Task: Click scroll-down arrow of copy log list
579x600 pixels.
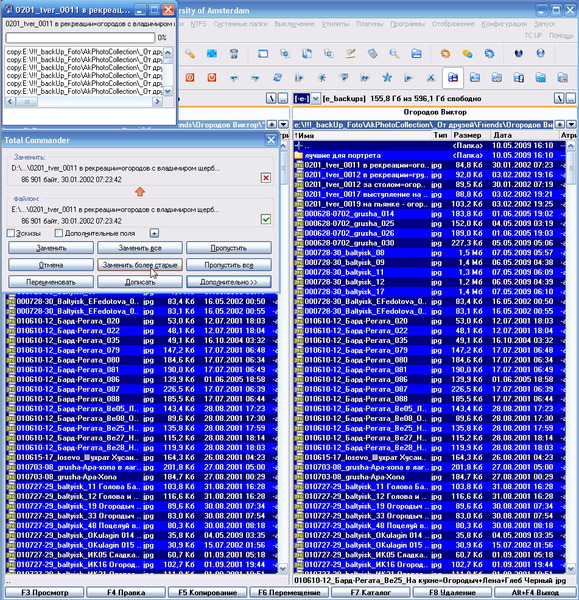Action: pyautogui.click(x=168, y=91)
